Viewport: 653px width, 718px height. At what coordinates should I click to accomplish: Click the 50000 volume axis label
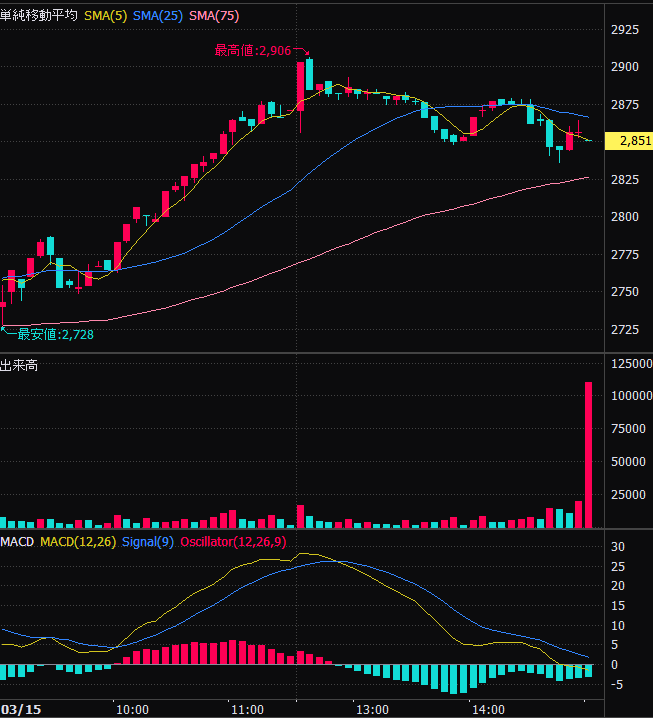(x=628, y=462)
